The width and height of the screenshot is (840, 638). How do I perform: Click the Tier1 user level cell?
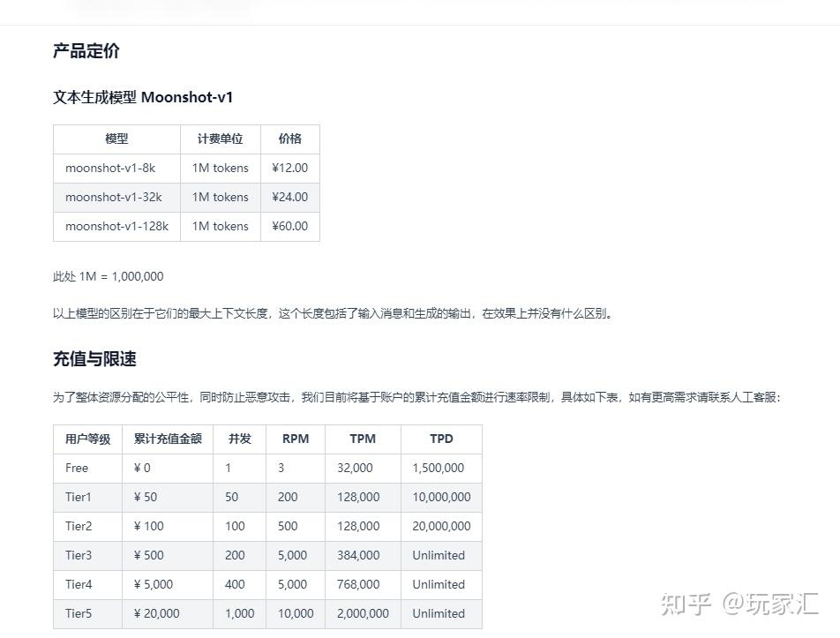(x=76, y=497)
